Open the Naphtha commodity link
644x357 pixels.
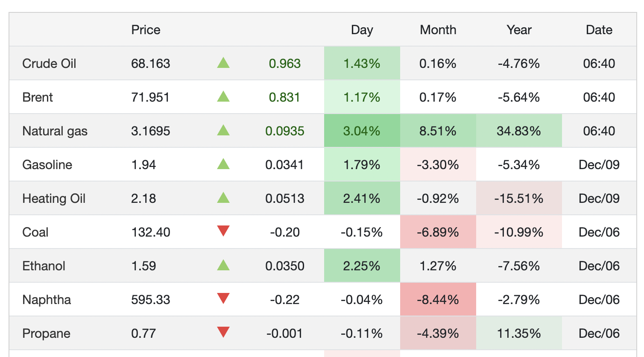(47, 300)
